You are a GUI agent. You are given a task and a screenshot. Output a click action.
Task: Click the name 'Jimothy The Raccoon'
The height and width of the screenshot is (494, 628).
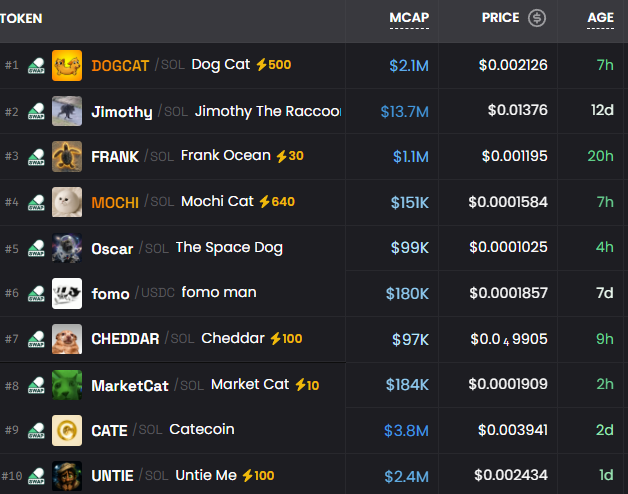(x=268, y=111)
